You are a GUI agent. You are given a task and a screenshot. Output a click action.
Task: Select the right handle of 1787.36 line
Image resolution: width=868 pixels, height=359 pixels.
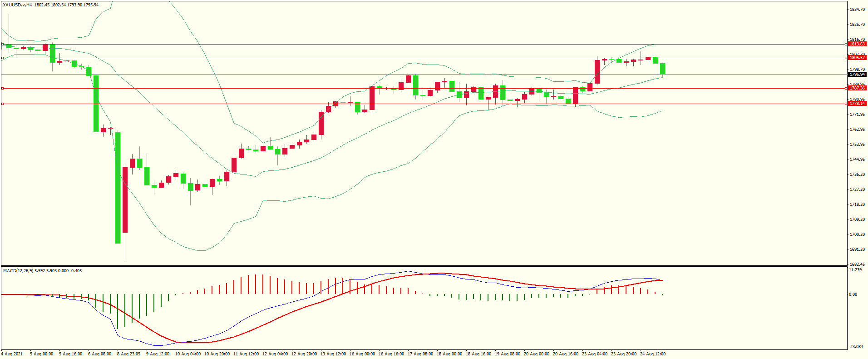846,88
